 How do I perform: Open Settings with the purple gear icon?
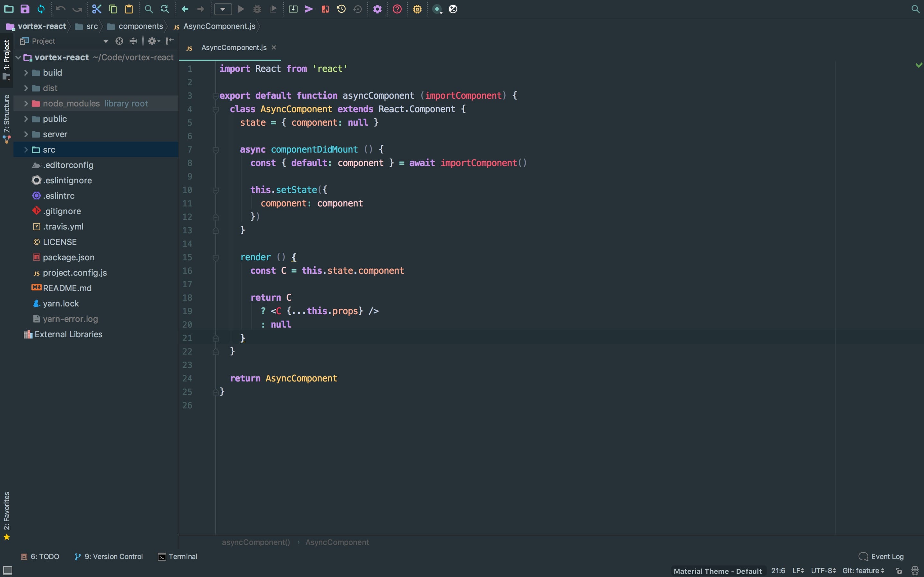tap(377, 9)
